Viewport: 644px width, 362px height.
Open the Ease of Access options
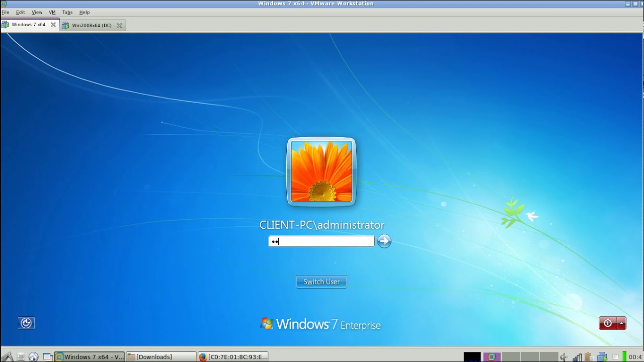[x=26, y=323]
